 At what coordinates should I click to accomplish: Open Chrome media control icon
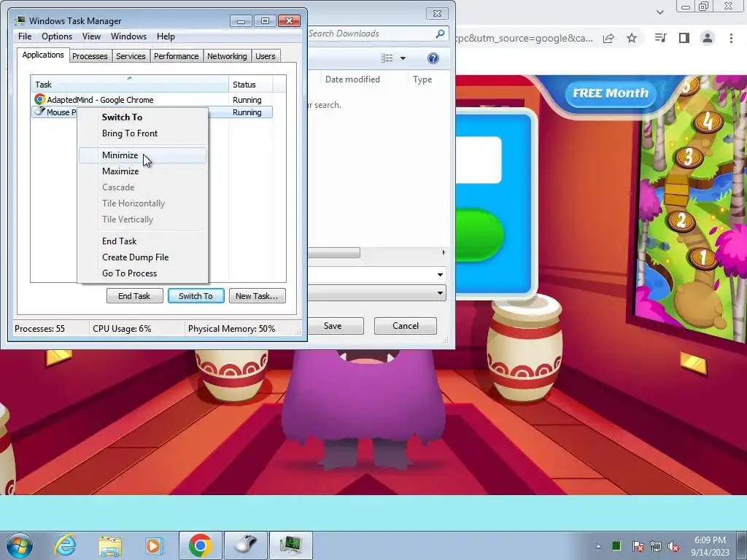tap(660, 38)
